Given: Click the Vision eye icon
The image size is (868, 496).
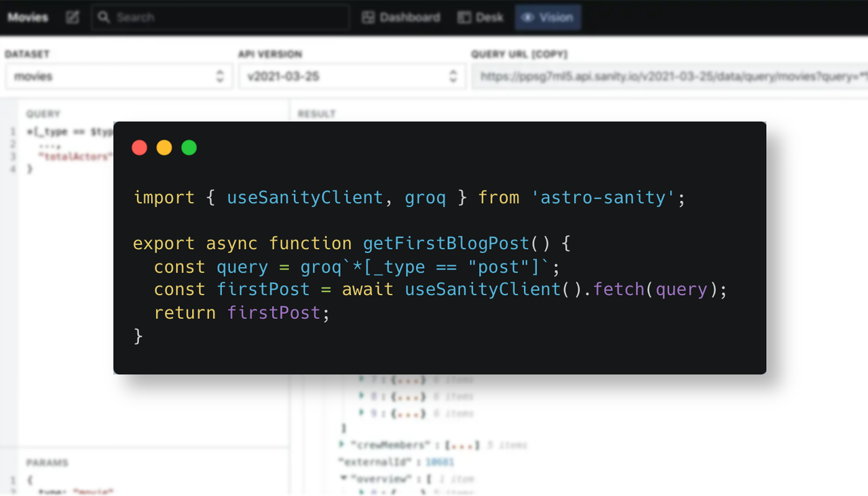Looking at the screenshot, I should [528, 18].
